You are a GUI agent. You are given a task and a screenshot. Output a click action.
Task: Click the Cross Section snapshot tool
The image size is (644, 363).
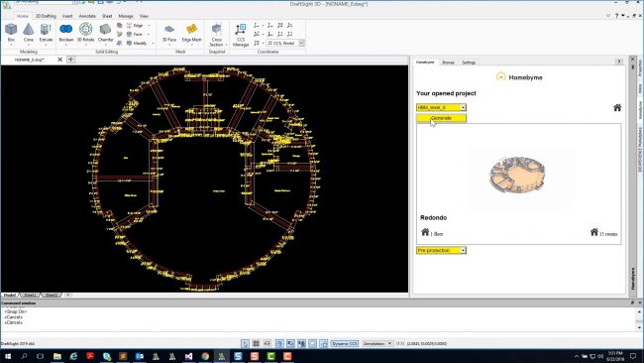[216, 35]
